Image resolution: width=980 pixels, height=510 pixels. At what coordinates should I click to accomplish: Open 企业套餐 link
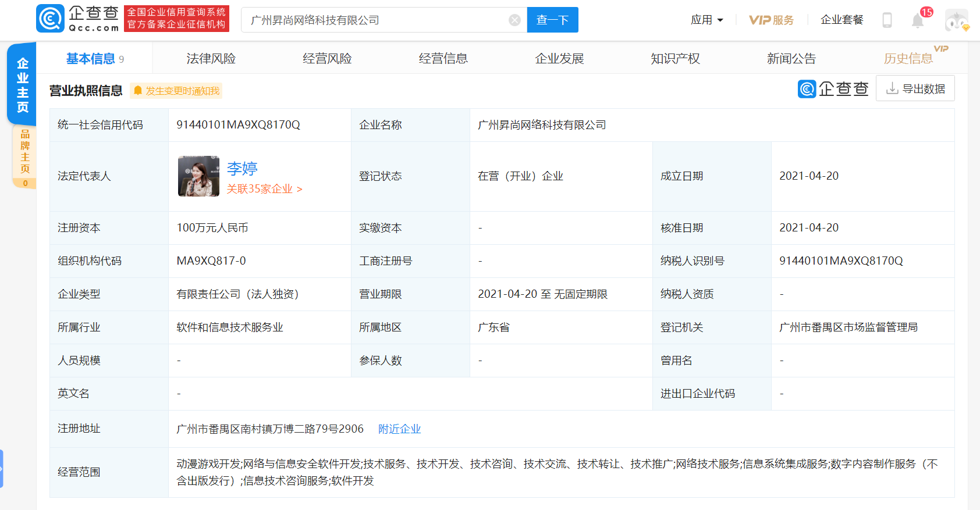click(841, 20)
